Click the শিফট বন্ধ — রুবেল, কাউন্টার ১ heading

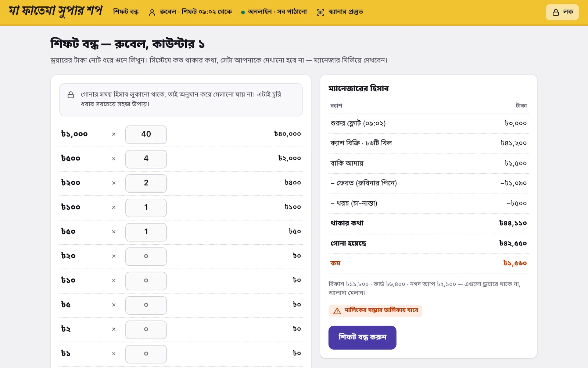127,44
